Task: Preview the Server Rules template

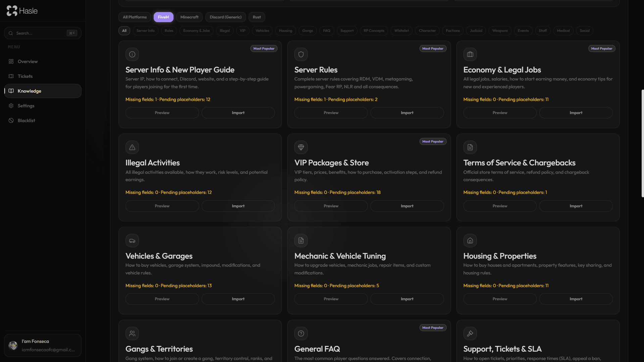Action: click(331, 112)
